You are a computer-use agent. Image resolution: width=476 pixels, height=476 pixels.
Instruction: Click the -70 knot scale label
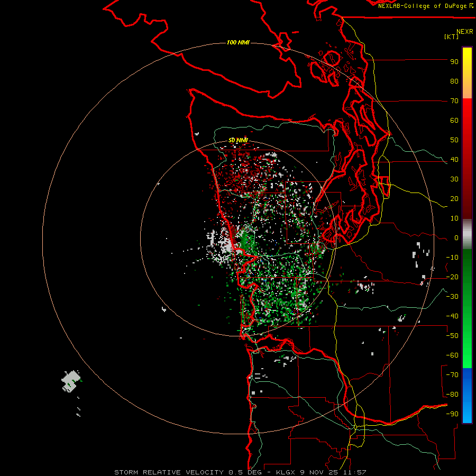pyautogui.click(x=452, y=375)
